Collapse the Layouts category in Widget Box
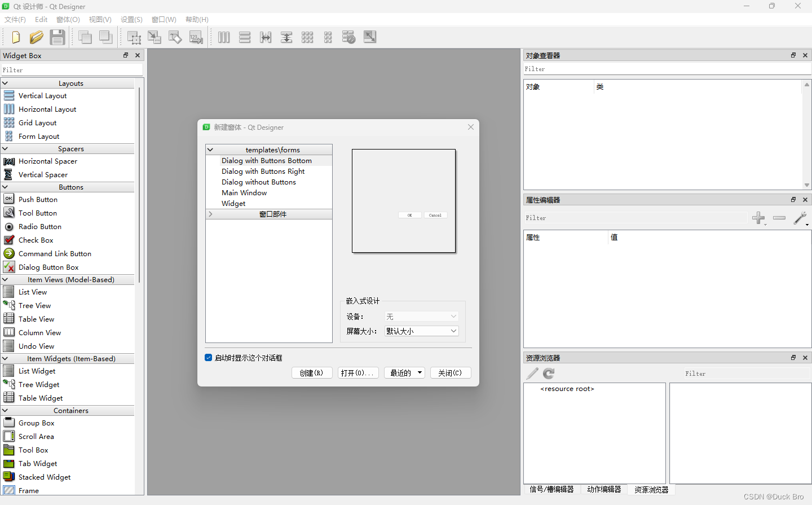Viewport: 812px width, 505px height. click(x=5, y=83)
